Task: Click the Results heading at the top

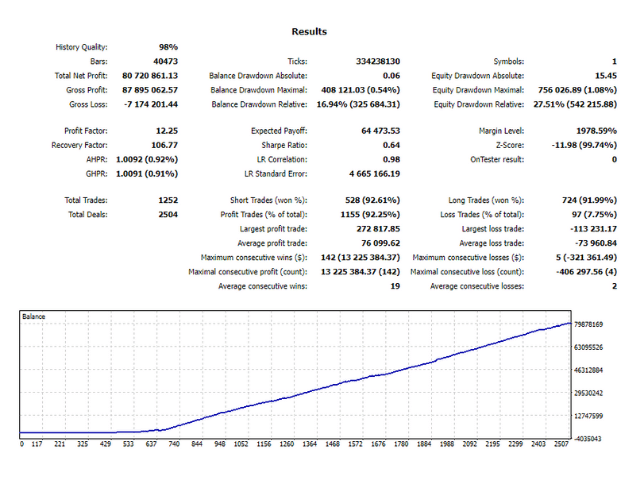Action: click(308, 32)
